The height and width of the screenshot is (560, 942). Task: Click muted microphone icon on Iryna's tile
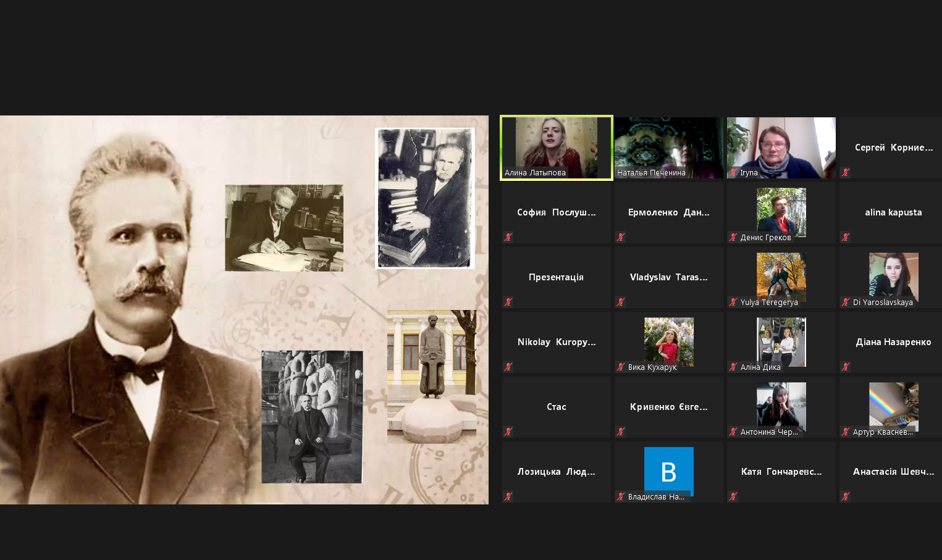coord(733,173)
